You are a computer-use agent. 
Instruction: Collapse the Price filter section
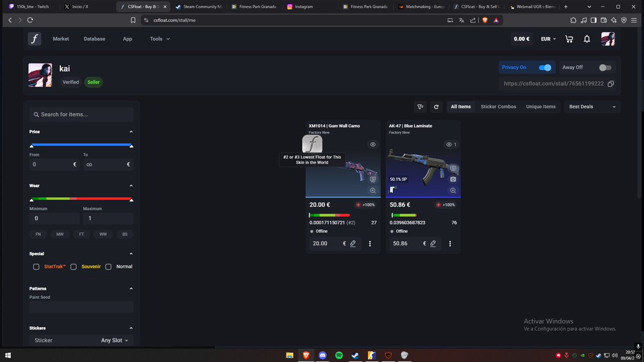tap(131, 132)
